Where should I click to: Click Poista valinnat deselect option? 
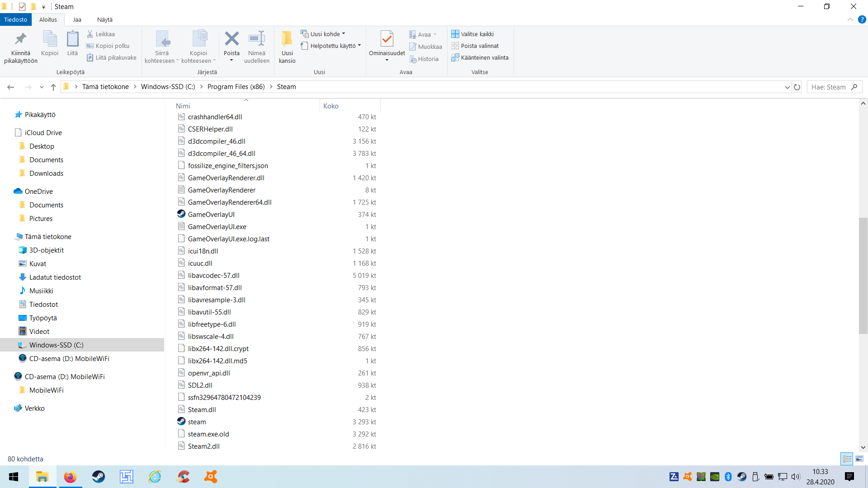[475, 46]
